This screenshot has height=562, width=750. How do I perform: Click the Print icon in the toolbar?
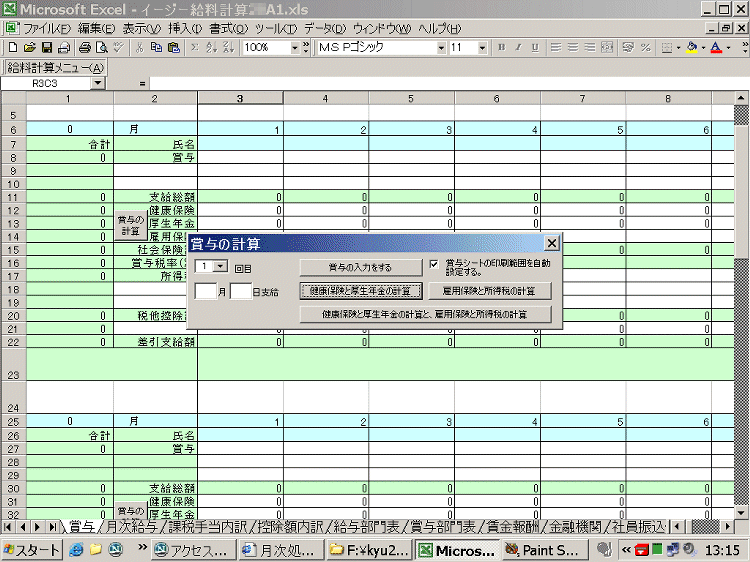pos(85,47)
